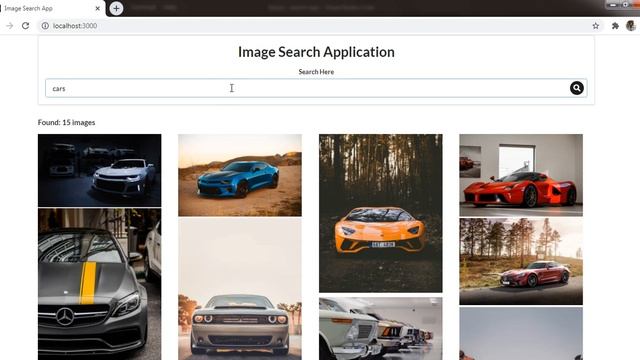Open the white Camaro in dark garage photo
Image resolution: width=640 pixels, height=360 pixels.
coord(100,170)
